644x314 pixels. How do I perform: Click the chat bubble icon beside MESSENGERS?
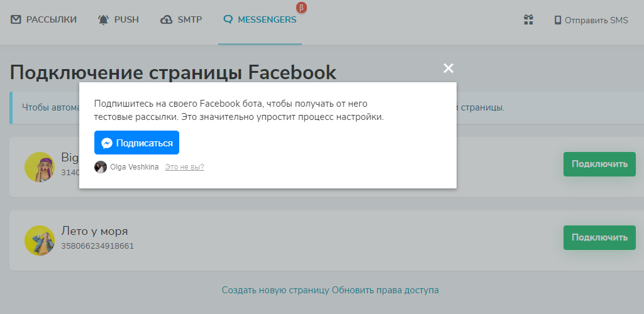click(228, 19)
